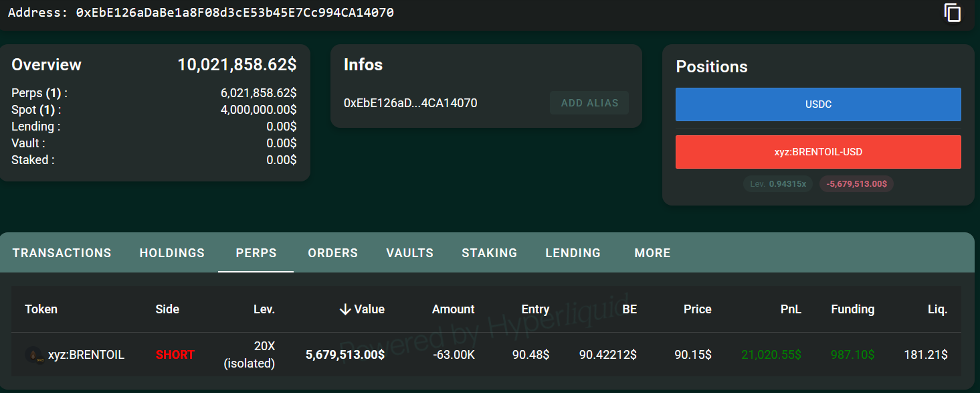Viewport: 980px width, 393px height.
Task: Click the red SHORT side cell
Action: coord(175,355)
